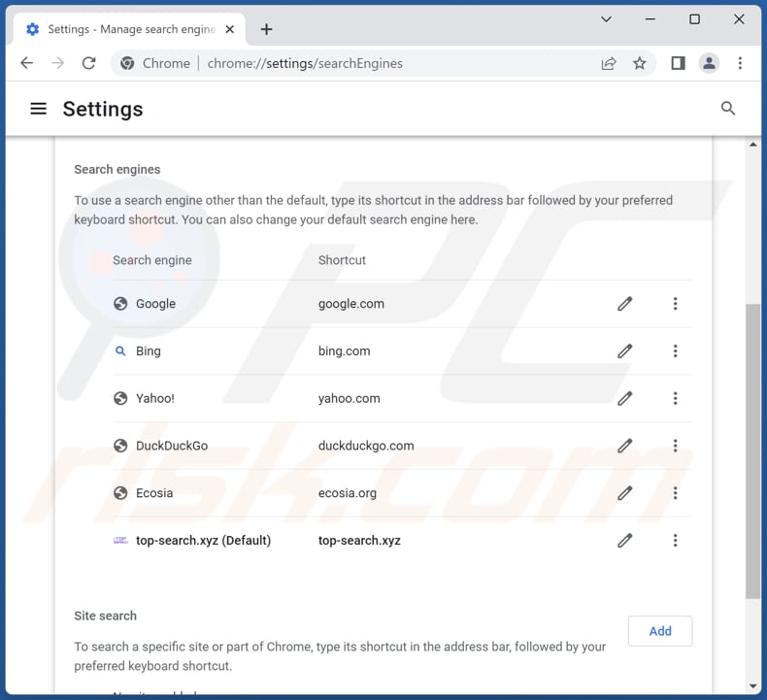Click the Chrome site info chip
This screenshot has height=700, width=767.
155,63
